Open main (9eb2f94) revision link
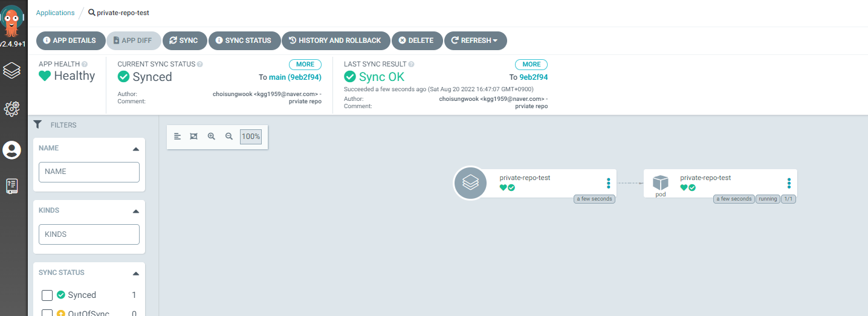The width and height of the screenshot is (868, 316). point(295,77)
